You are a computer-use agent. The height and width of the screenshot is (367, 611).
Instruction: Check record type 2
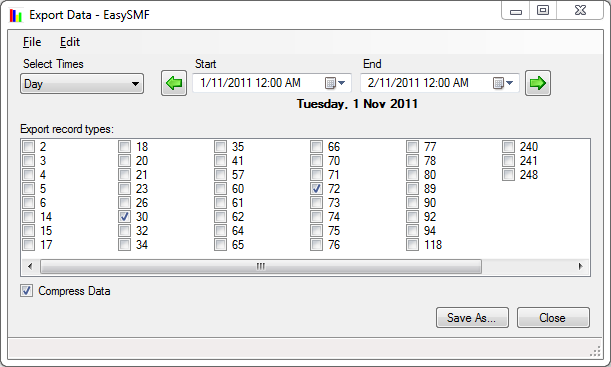[x=28, y=146]
